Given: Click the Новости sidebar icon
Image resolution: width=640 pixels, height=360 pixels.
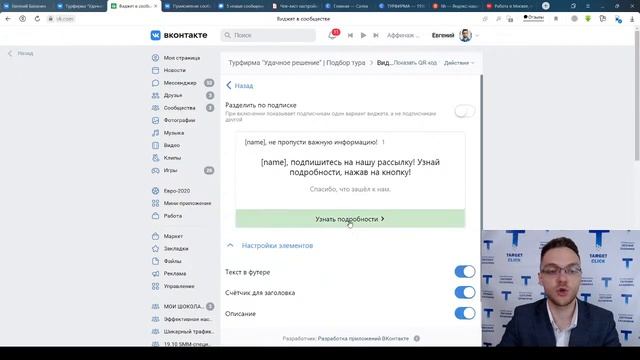Looking at the screenshot, I should point(155,70).
